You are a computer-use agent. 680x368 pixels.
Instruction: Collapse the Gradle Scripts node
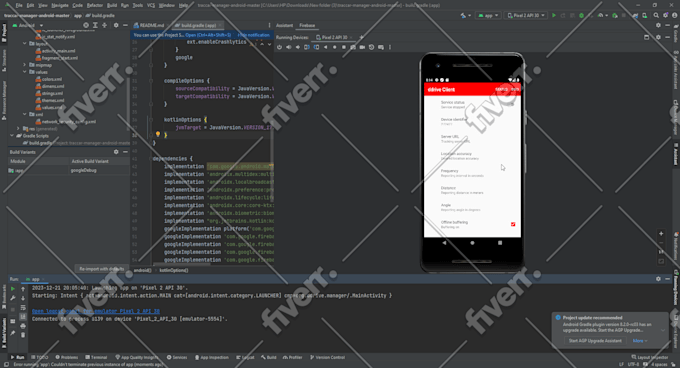12,136
